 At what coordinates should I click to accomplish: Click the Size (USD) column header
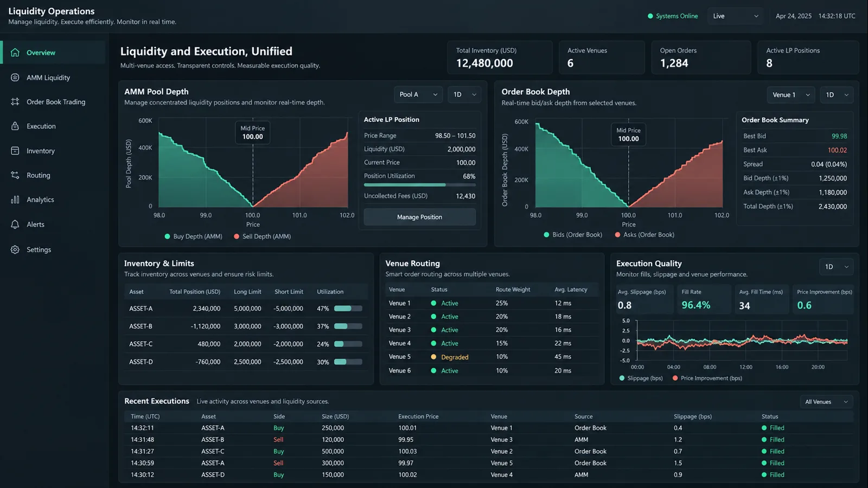click(335, 416)
